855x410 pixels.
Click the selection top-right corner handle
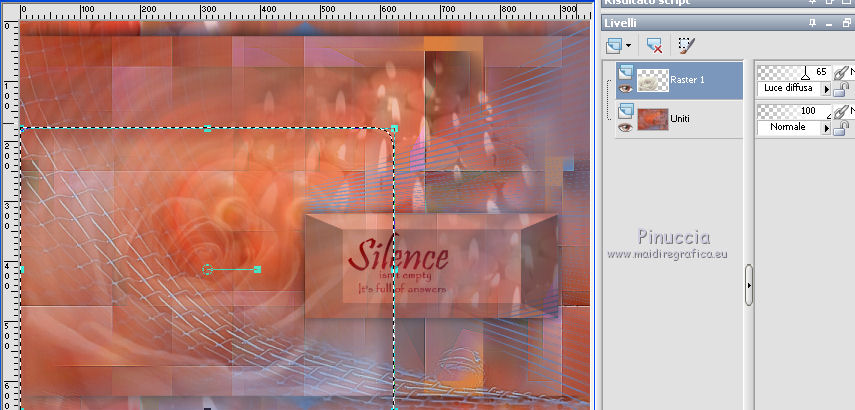[394, 129]
